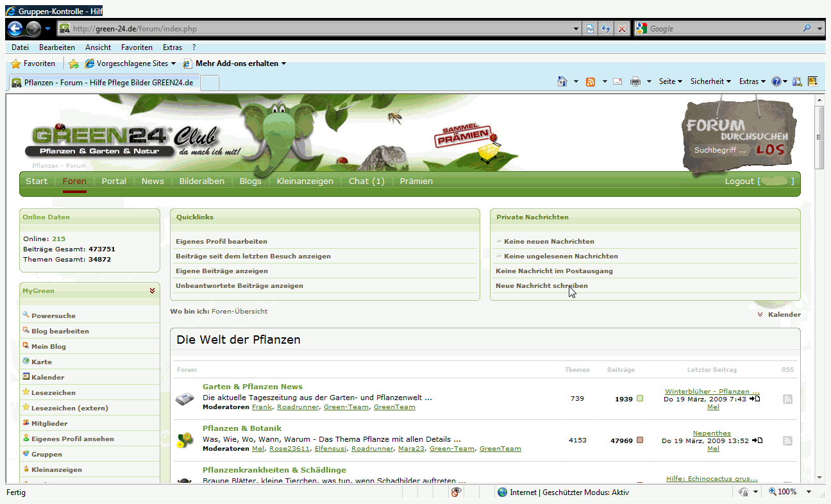Click the Stop loading X icon
The image size is (831, 504).
(621, 29)
